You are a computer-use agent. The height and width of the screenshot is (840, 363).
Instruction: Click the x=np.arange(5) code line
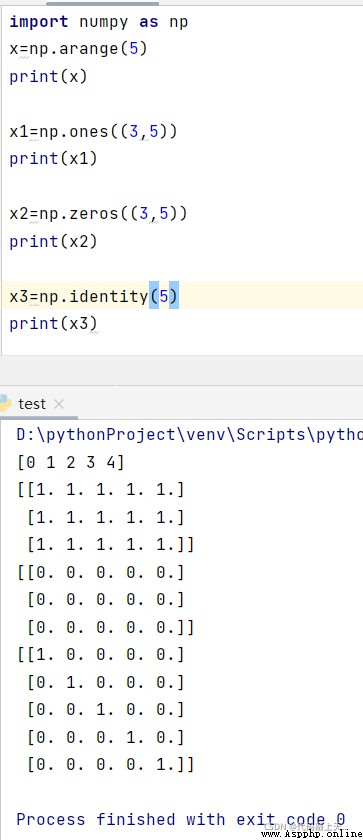[x=78, y=49]
